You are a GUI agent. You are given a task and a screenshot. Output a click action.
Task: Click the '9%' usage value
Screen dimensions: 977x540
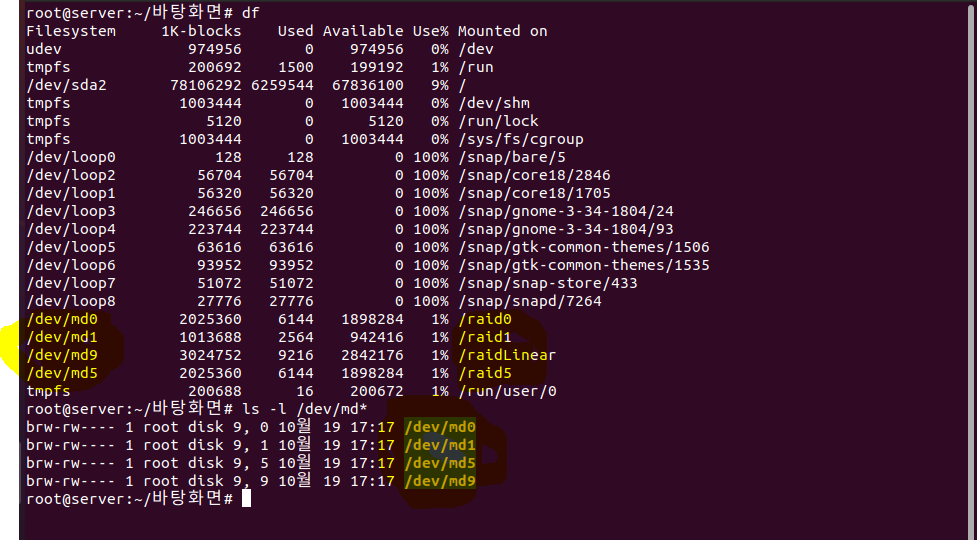[x=439, y=85]
